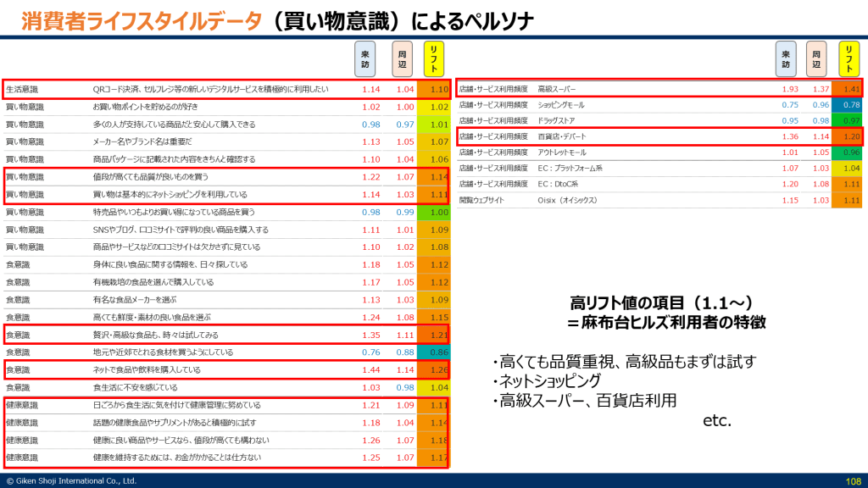
Task: Select the text 健康を維持するためには、お金がかかることは仕方ない
Action: point(176,457)
